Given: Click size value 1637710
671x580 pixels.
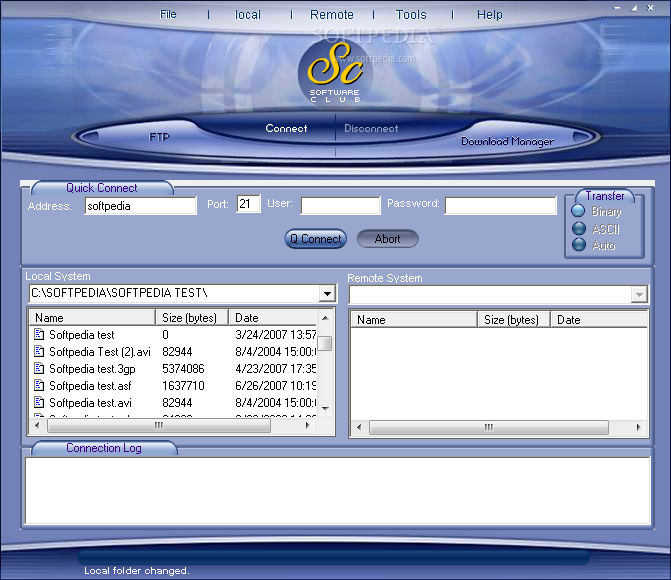Looking at the screenshot, I should [183, 386].
